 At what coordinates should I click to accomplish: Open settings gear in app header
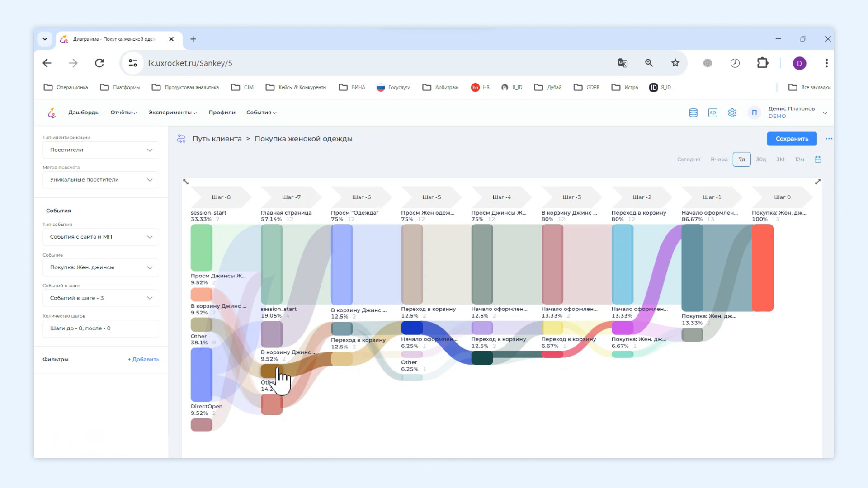(x=732, y=113)
